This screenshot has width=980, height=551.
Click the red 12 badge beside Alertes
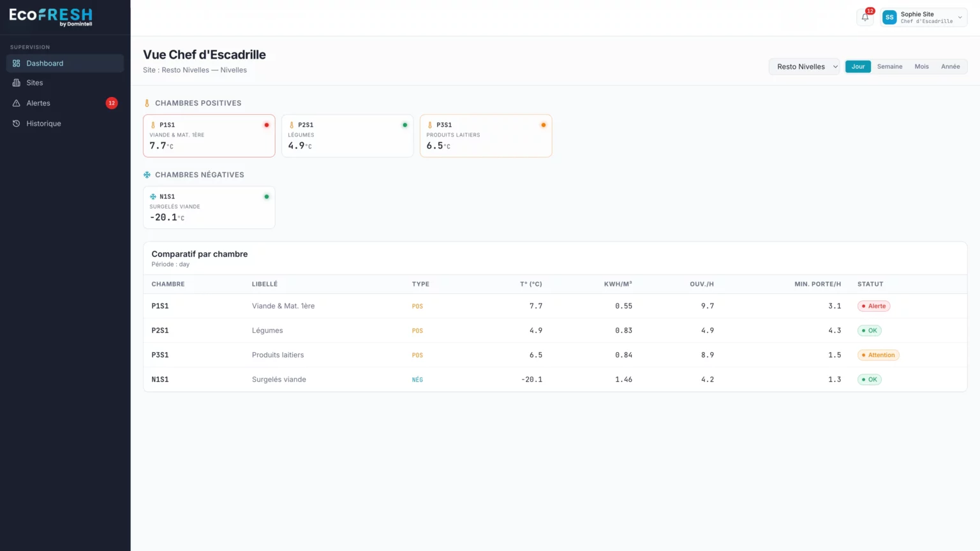[112, 103]
